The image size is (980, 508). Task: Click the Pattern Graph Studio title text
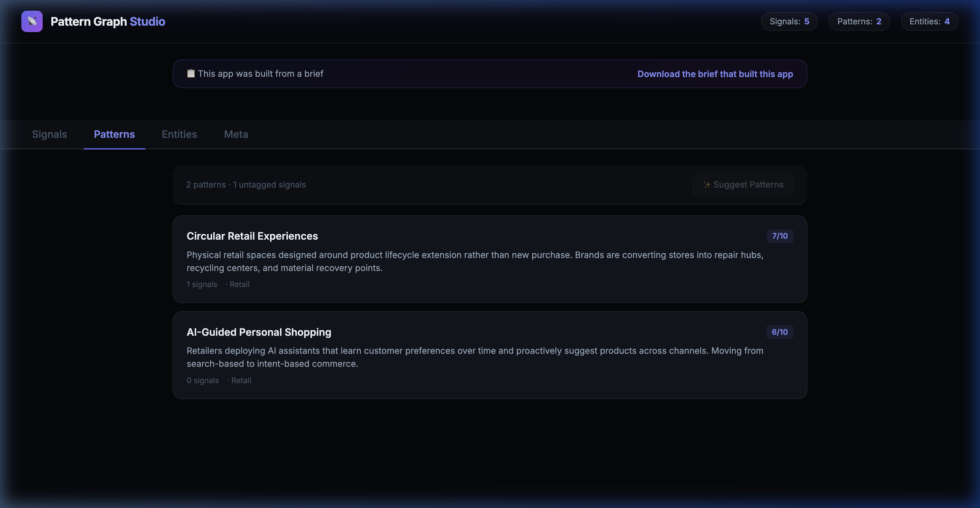(108, 21)
